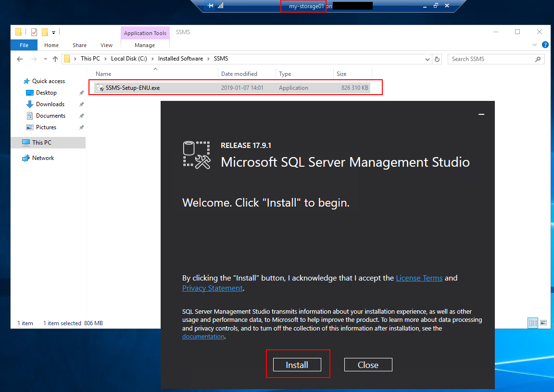Click the Install button in SSMS setup
Screen dimensions: 554x392
(x=297, y=365)
